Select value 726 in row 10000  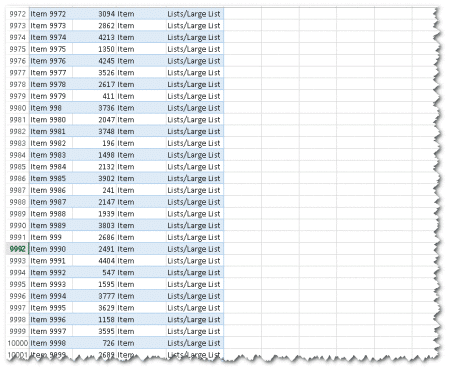(x=94, y=343)
